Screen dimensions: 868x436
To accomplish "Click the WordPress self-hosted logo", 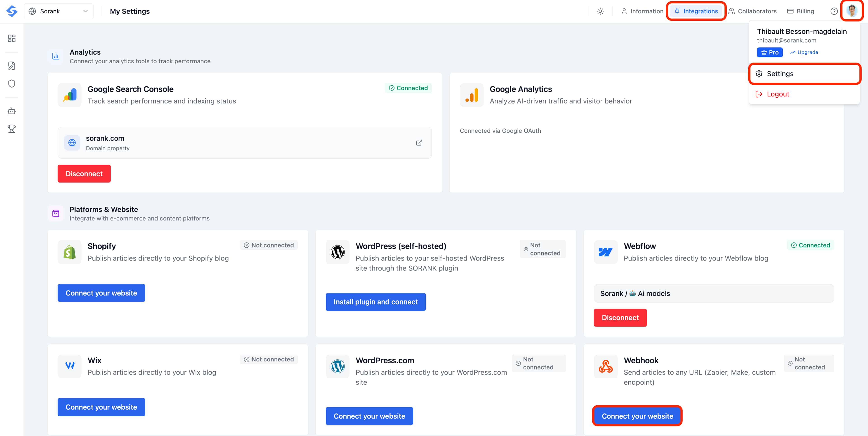I will [337, 252].
